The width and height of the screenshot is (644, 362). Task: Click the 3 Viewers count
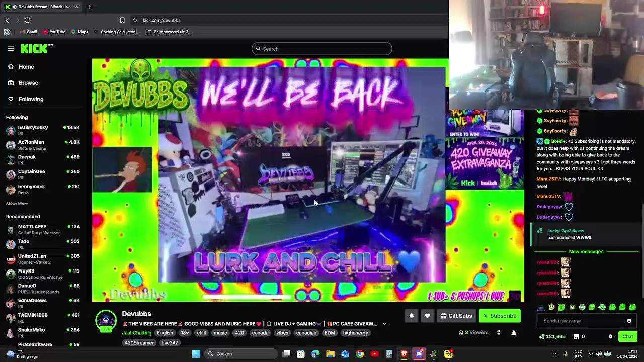coord(473,333)
